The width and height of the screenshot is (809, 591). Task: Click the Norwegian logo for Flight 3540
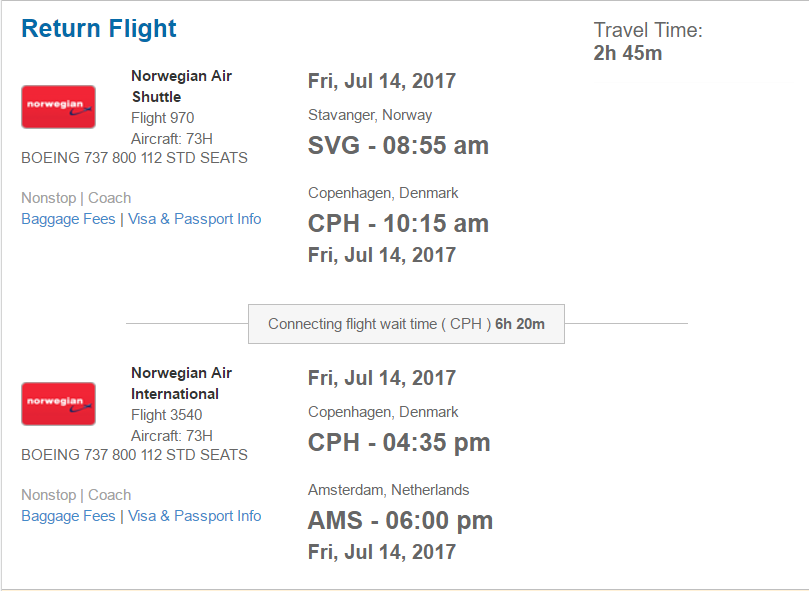pyautogui.click(x=58, y=404)
